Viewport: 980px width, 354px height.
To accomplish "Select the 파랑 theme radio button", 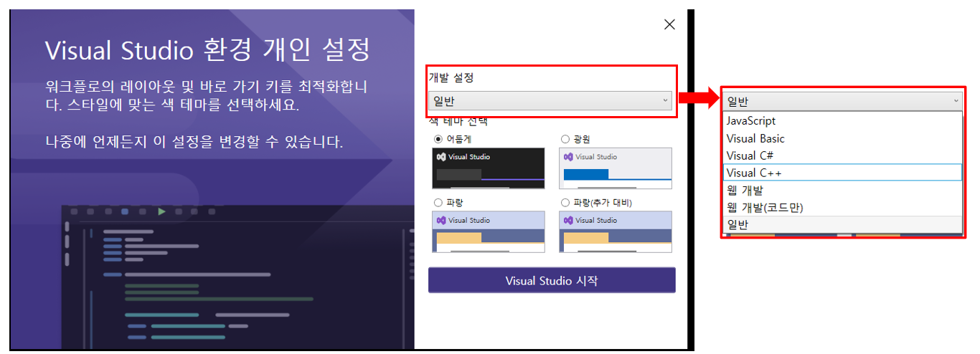I will coord(438,202).
